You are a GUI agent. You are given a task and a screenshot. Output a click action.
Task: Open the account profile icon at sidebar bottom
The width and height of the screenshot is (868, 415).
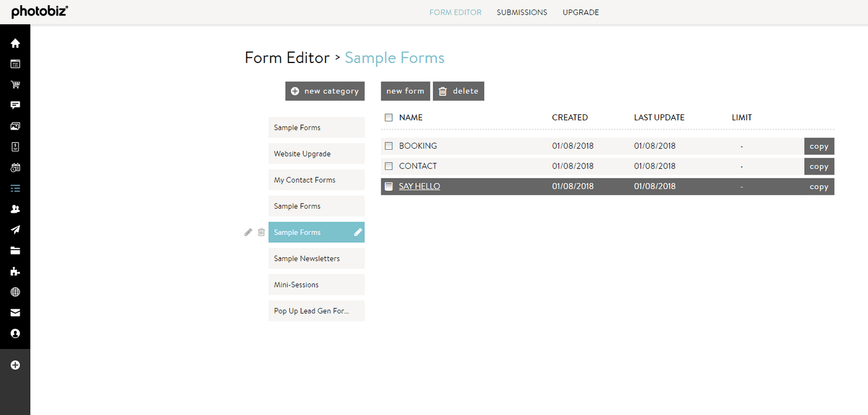pyautogui.click(x=15, y=334)
